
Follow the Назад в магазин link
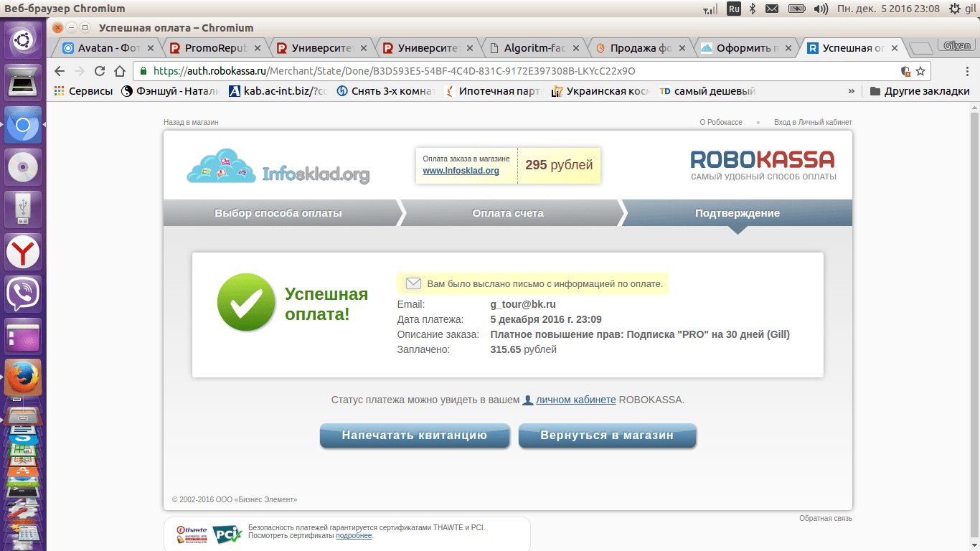[191, 123]
